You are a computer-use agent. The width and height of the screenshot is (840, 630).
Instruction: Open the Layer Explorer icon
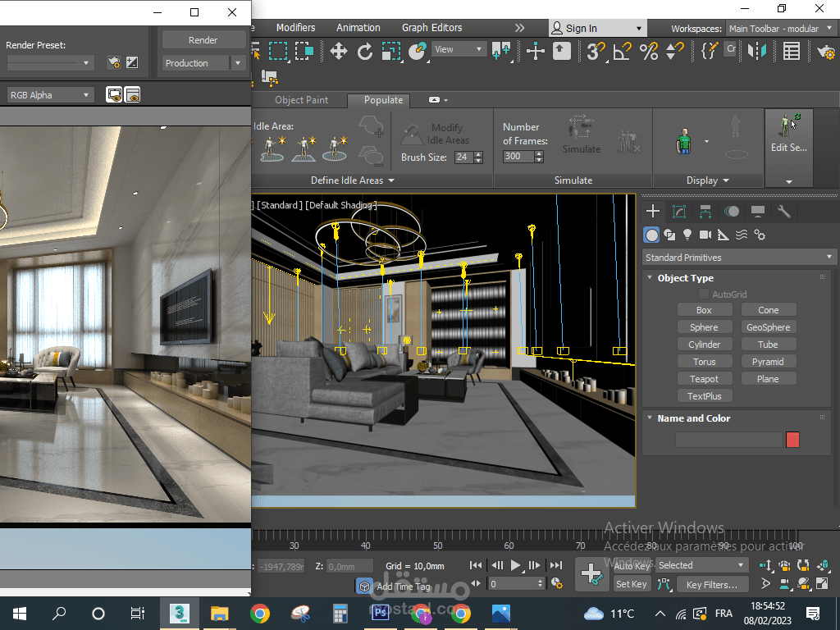tap(792, 52)
